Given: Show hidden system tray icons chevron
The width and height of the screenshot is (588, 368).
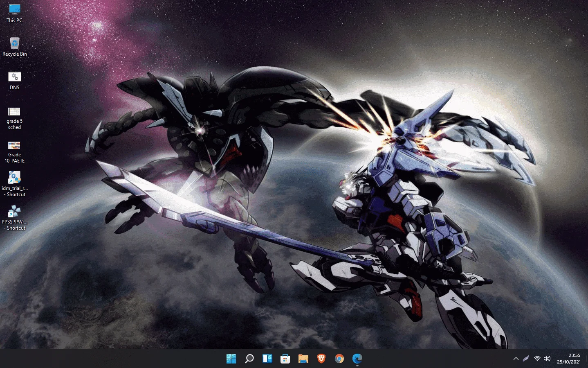Looking at the screenshot, I should click(x=516, y=359).
